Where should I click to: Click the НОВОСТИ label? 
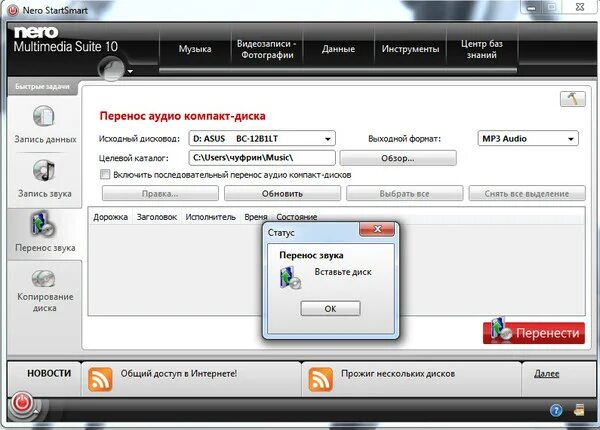49,373
